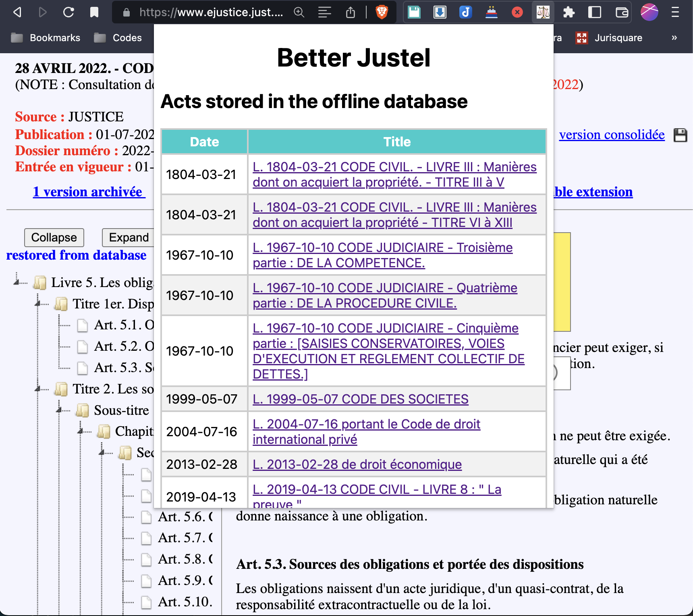Bookmark this page with the bookmark icon
The height and width of the screenshot is (616, 693).
(x=94, y=12)
